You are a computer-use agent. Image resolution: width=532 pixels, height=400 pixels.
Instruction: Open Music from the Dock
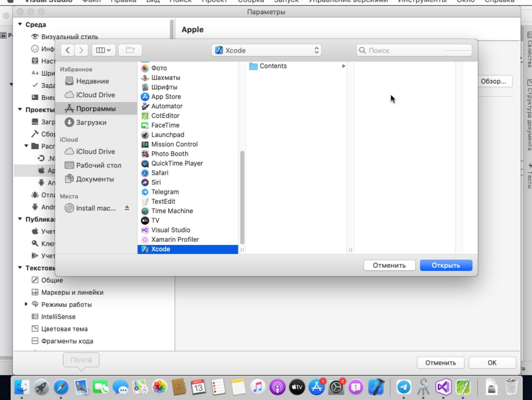(x=258, y=387)
